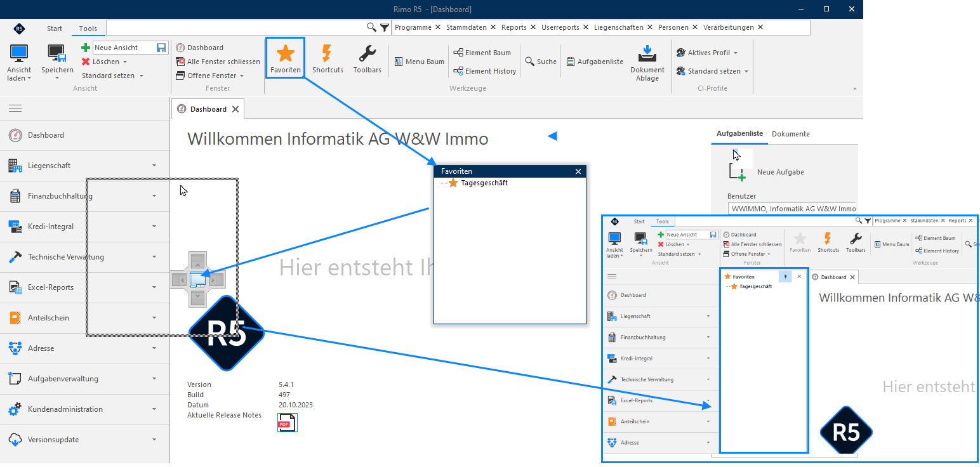
Task: Open the Aktives Profil dropdown
Action: pos(707,53)
